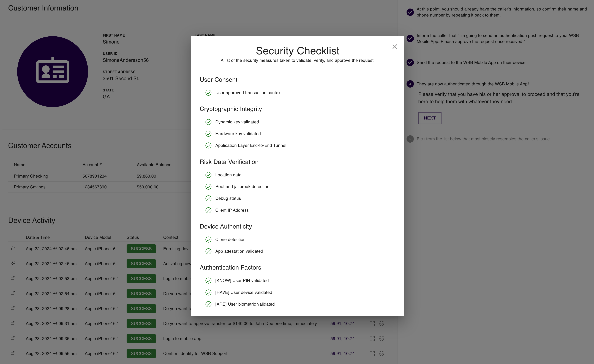This screenshot has width=594, height=364.
Task: Toggle the Clone detection check
Action: (x=208, y=239)
